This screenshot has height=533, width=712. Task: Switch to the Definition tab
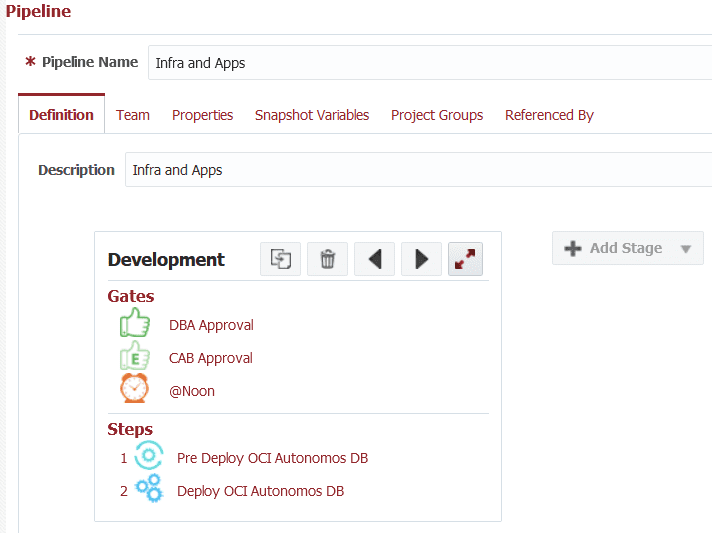(61, 115)
